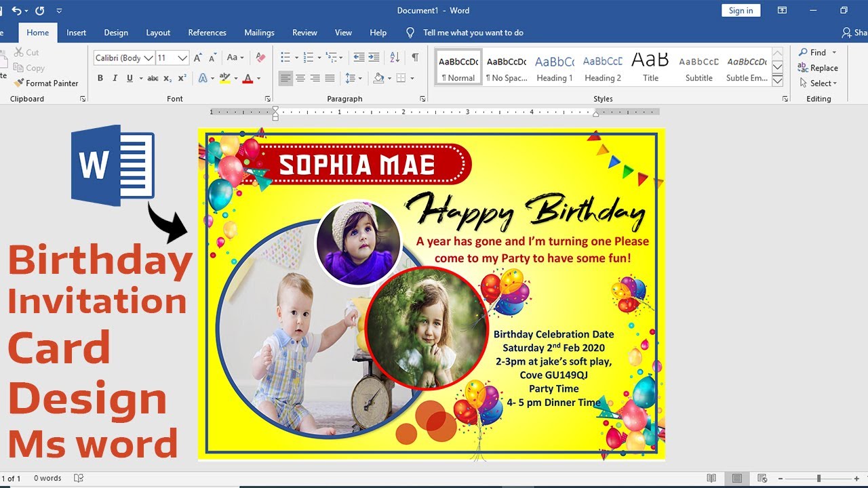Apply paragraph shading
Screen dimensions: 868x488
pos(378,78)
